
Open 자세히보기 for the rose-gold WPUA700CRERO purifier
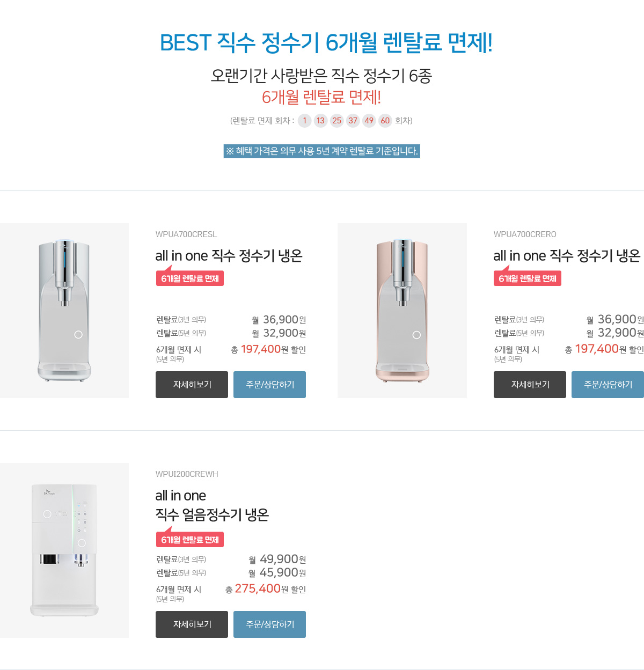(530, 385)
